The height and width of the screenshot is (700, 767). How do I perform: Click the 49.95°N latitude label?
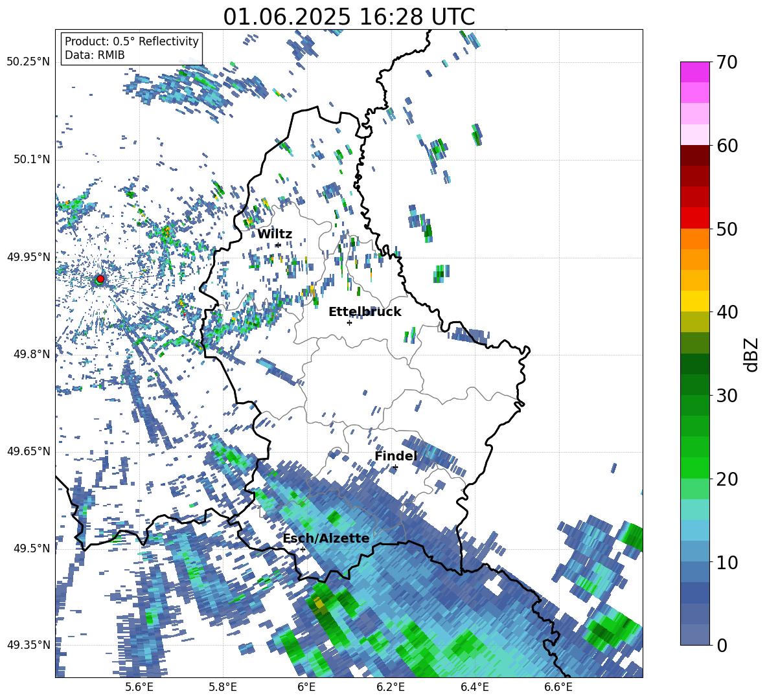(x=29, y=256)
